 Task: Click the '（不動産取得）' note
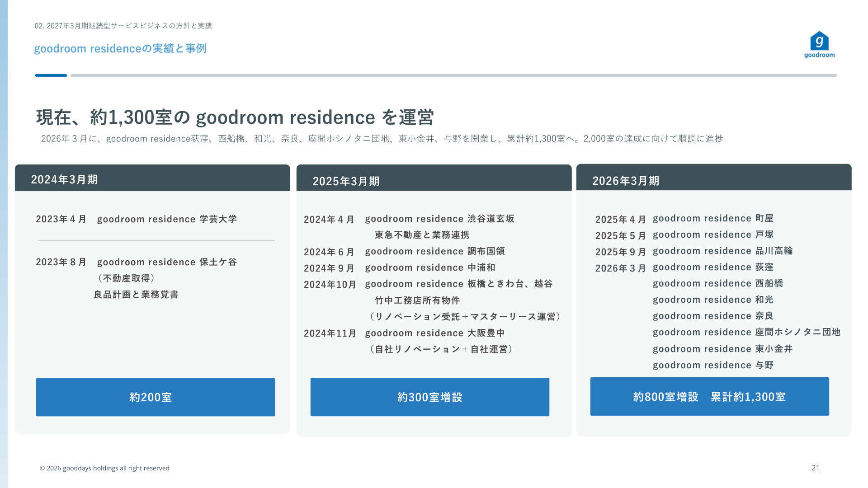(127, 278)
